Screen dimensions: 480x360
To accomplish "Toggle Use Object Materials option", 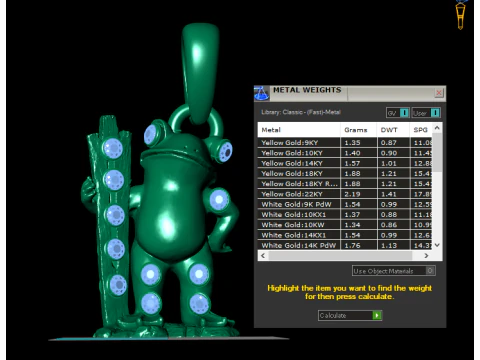I will pos(393,271).
